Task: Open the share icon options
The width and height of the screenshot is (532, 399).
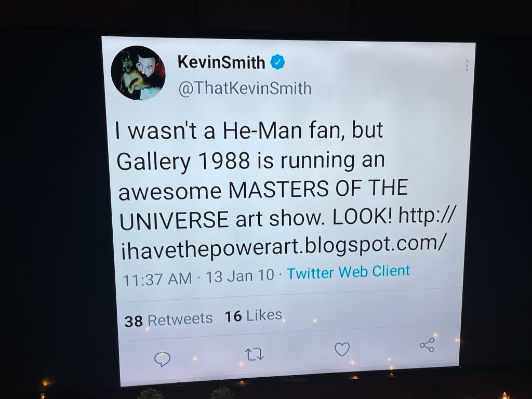Action: pyautogui.click(x=427, y=345)
